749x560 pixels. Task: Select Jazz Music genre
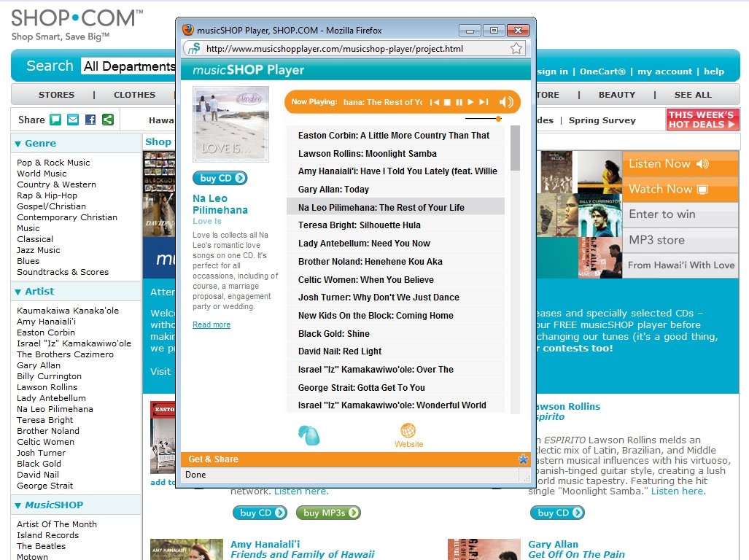(x=38, y=250)
